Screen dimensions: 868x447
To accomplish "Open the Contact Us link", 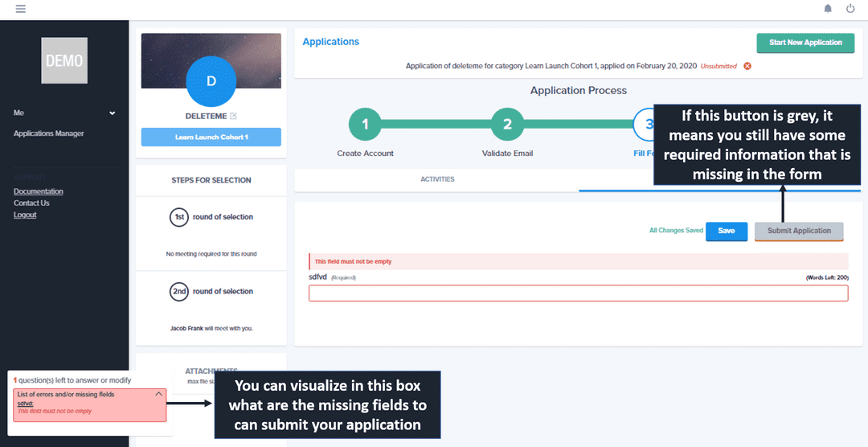I will click(x=31, y=203).
